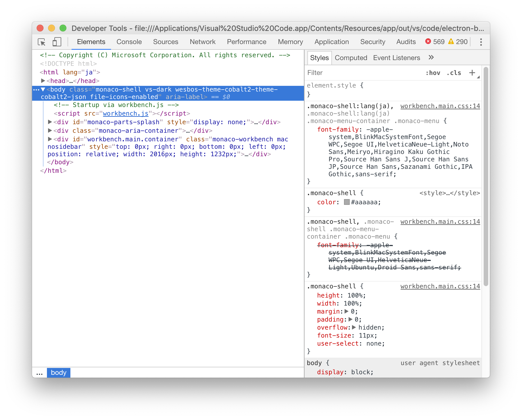Screen dimensions: 522x420
Task: Click the 569 errors indicator
Action: 435,41
